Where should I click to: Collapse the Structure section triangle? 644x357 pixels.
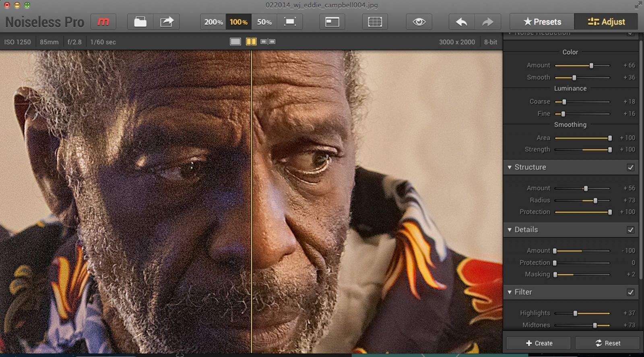(x=510, y=167)
